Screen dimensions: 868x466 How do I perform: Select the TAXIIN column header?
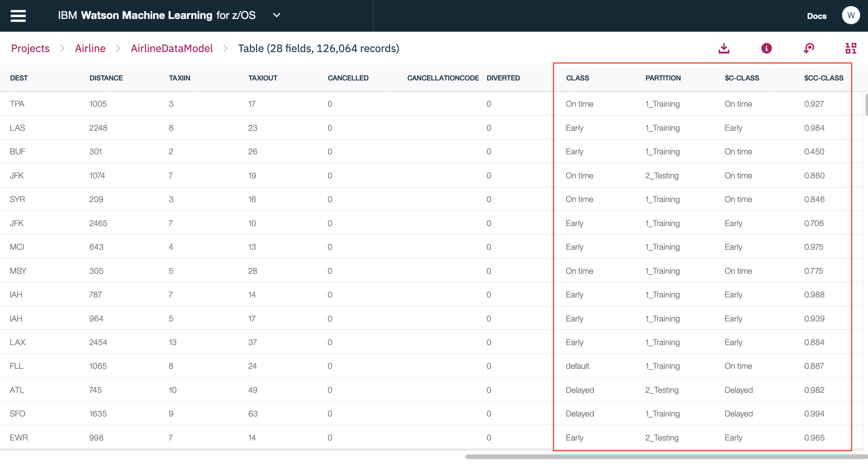pyautogui.click(x=179, y=78)
